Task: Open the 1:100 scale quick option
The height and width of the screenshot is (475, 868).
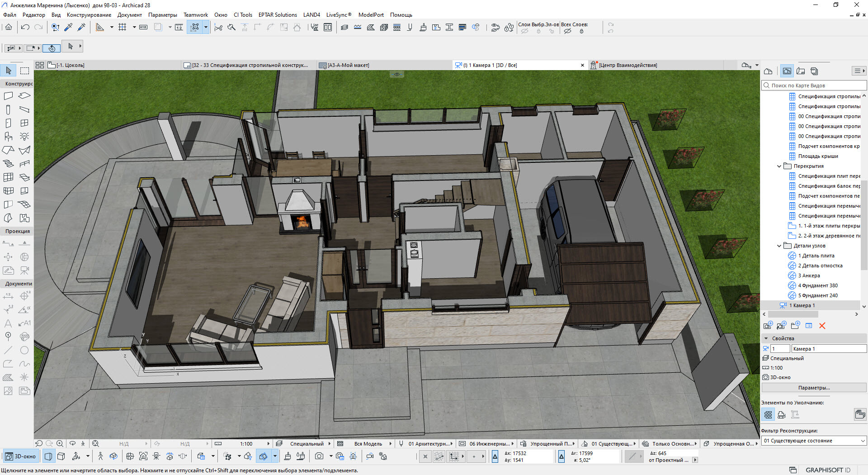Action: coord(246,444)
